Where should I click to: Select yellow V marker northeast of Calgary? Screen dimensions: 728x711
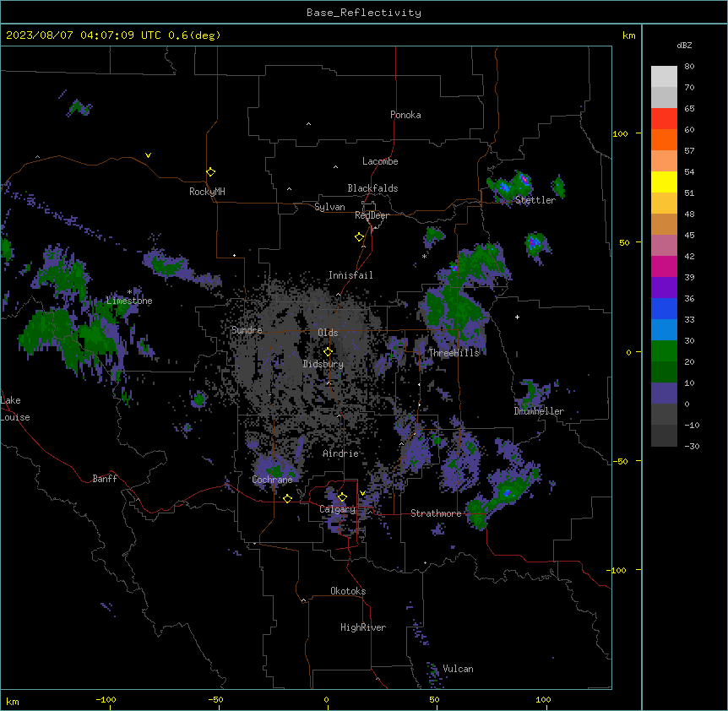pyautogui.click(x=362, y=493)
